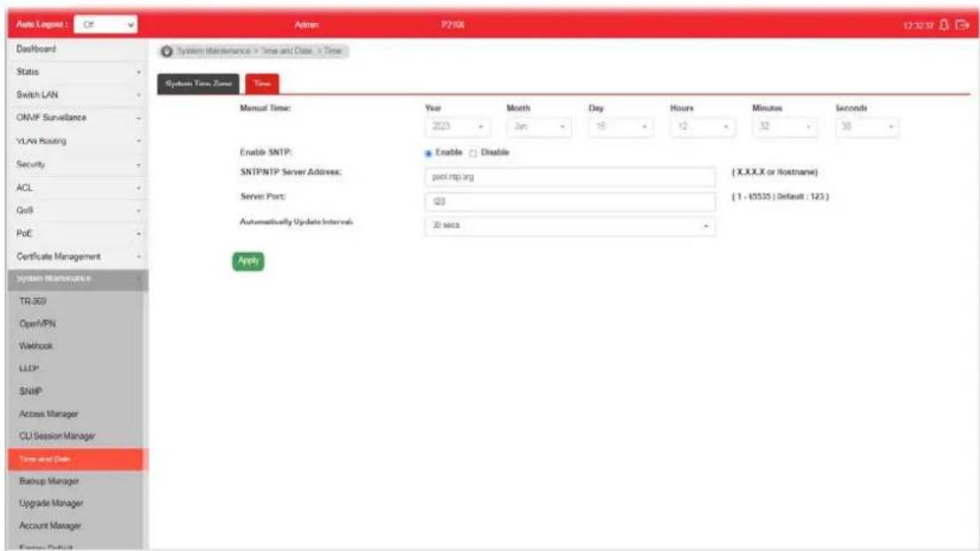This screenshot has height=551, width=980.
Task: Click the Admin label in header
Action: 306,25
